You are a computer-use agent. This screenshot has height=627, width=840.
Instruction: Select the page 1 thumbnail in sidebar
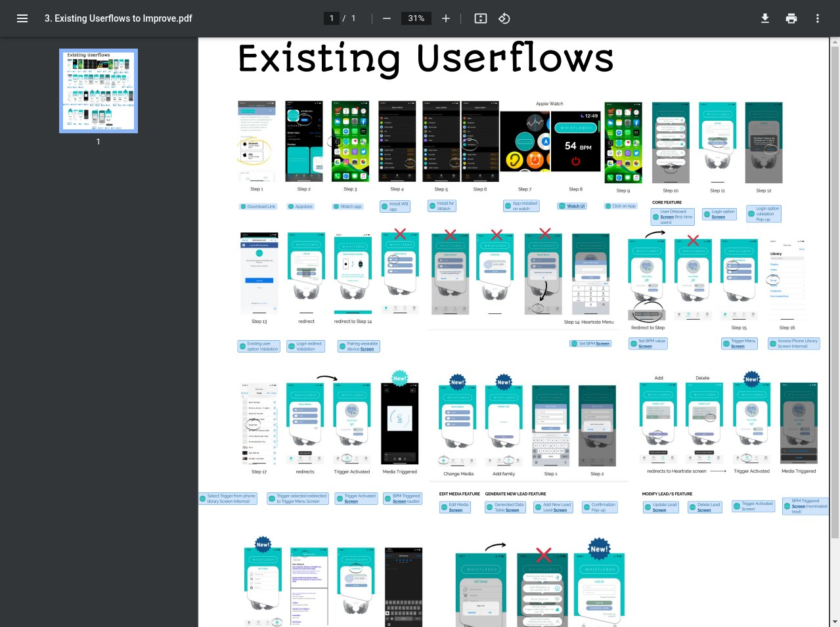[99, 91]
